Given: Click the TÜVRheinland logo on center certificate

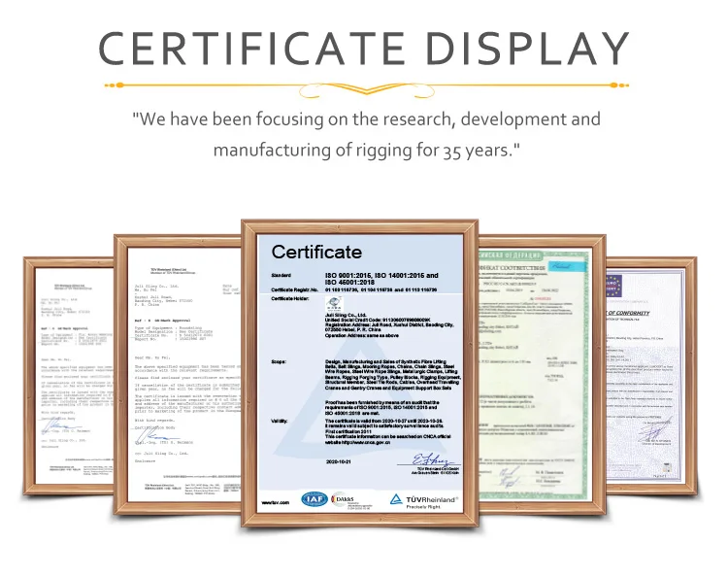Looking at the screenshot, I should [423, 501].
